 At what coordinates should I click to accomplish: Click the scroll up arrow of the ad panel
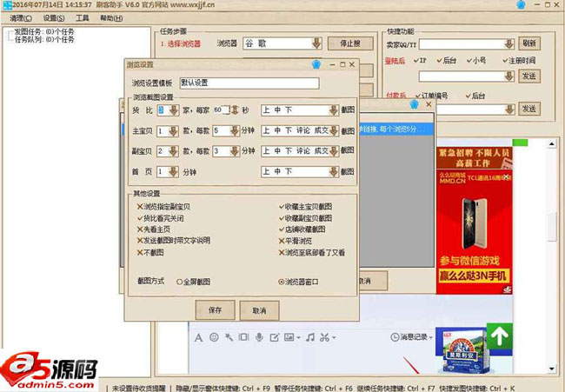552,144
